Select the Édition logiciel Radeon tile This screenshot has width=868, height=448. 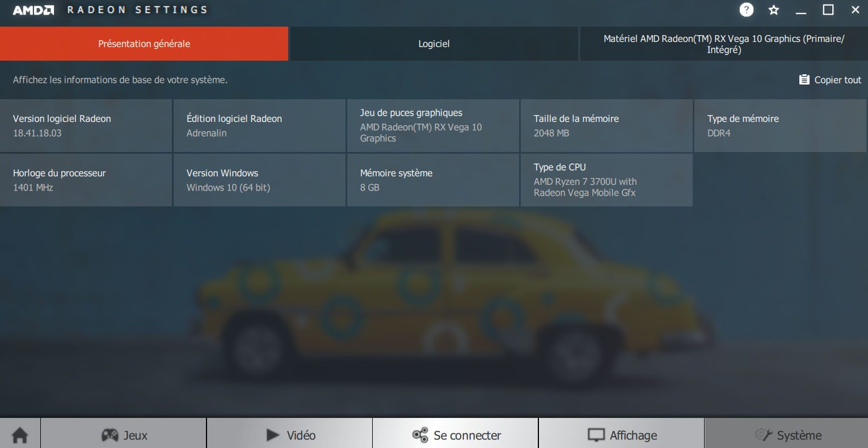[259, 125]
